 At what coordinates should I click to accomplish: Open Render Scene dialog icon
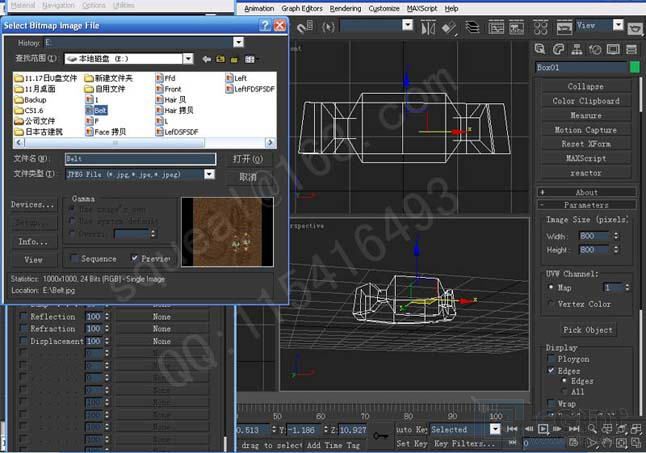pos(564,28)
